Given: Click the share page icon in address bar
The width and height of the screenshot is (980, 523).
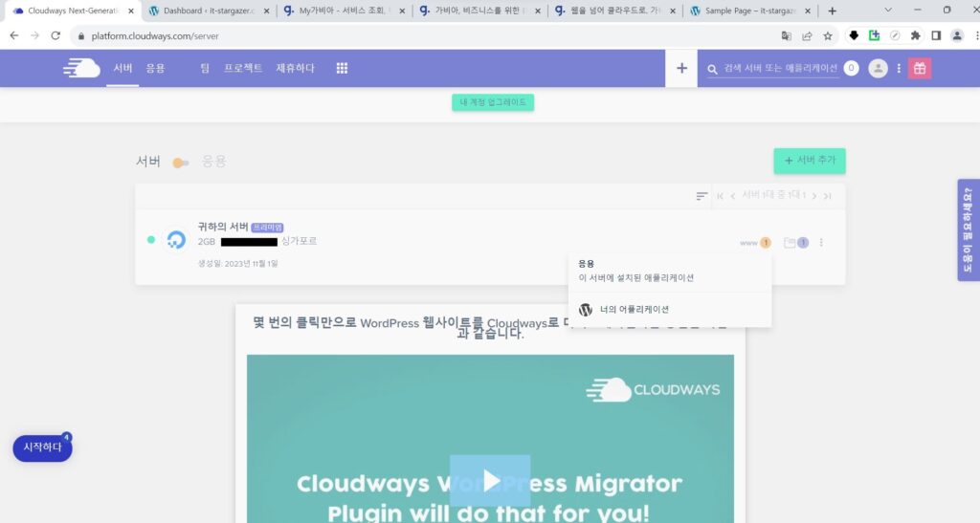Looking at the screenshot, I should coord(807,36).
